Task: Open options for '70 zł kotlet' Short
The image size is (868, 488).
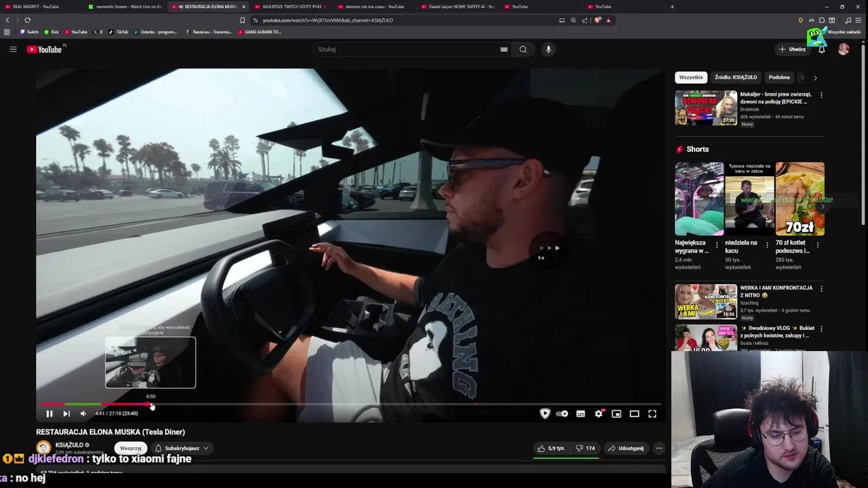Action: 817,245
